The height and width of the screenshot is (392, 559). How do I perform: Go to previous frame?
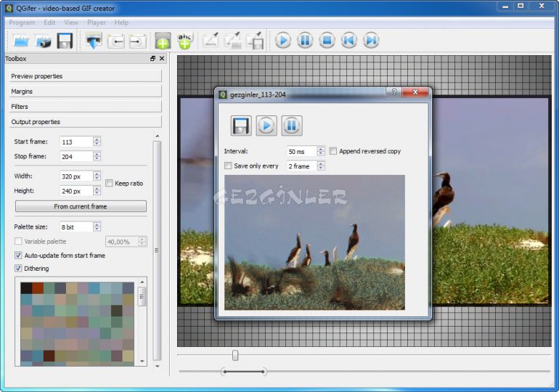click(349, 40)
